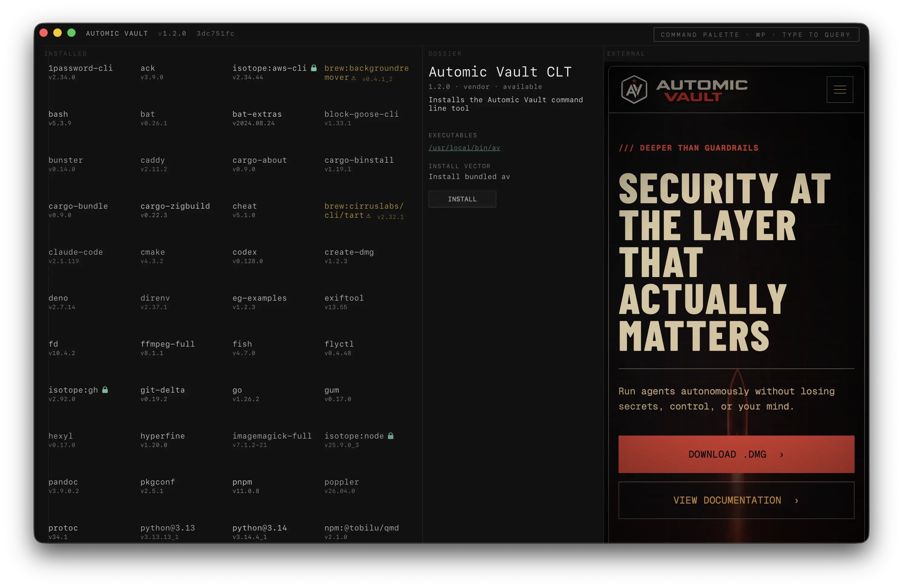Select cargo-bundle package
The width and height of the screenshot is (903, 588).
(78, 210)
